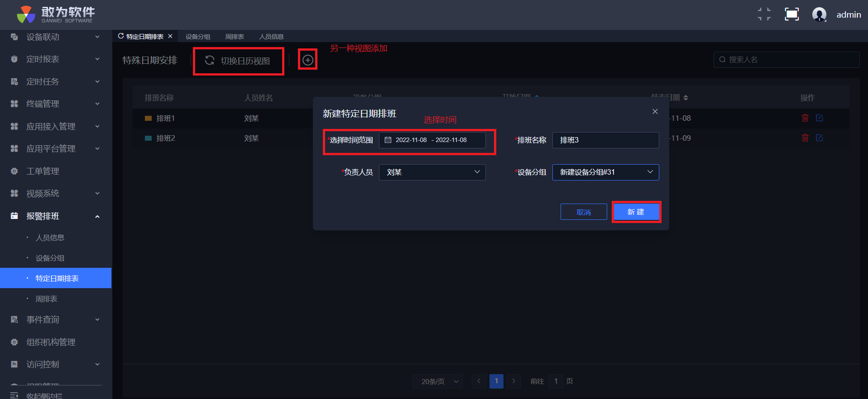
Task: Click the teal color swatch for 排班2
Action: (x=148, y=138)
